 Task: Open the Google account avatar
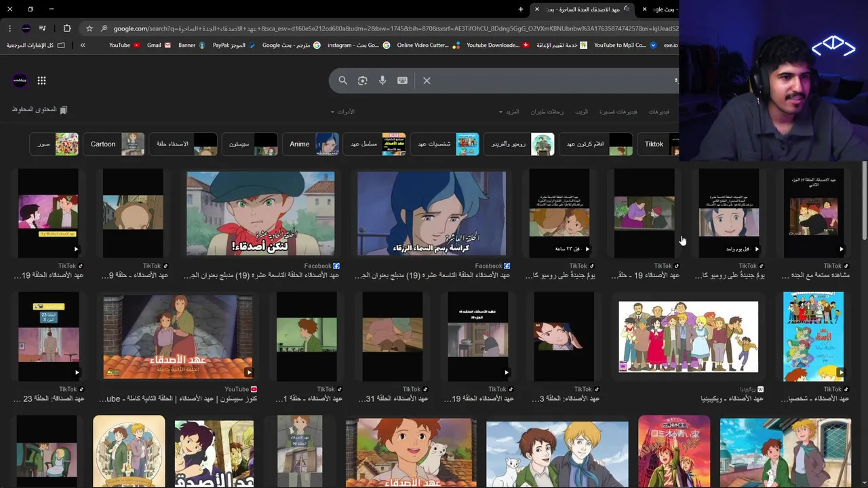point(20,81)
